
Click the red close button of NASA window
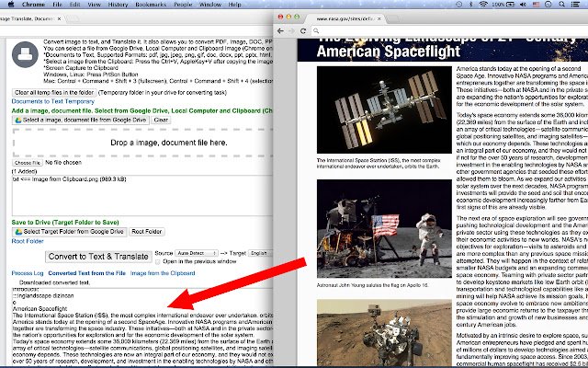click(x=280, y=17)
